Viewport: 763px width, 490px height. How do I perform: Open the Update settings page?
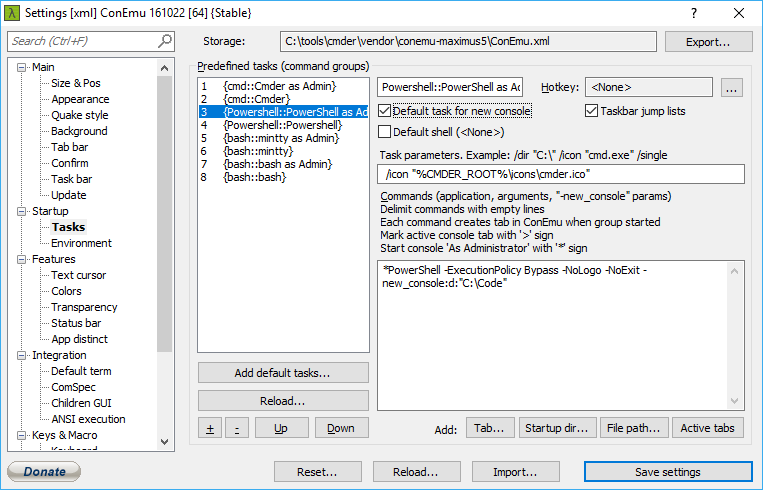tap(69, 195)
